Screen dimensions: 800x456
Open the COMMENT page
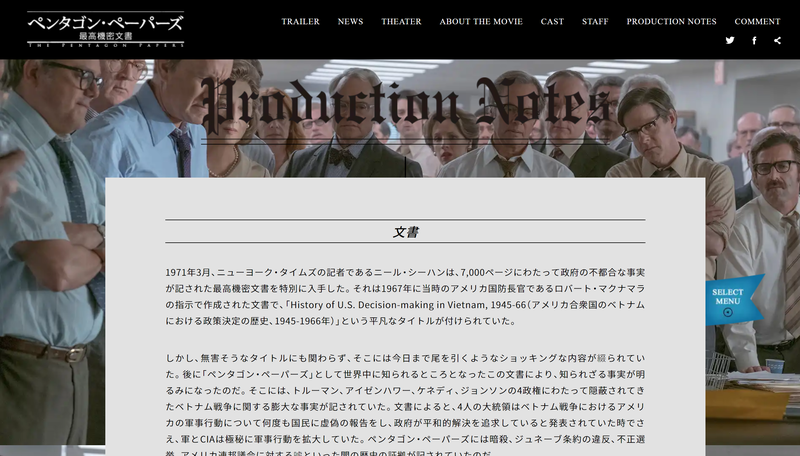coord(757,21)
